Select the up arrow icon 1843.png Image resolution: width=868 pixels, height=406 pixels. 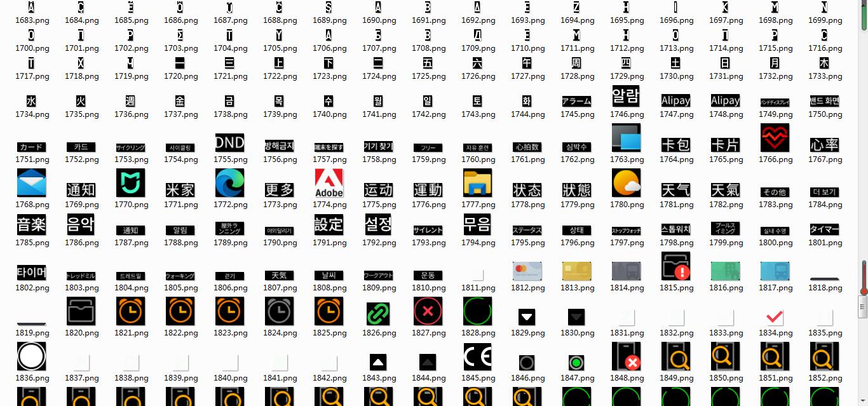click(378, 362)
